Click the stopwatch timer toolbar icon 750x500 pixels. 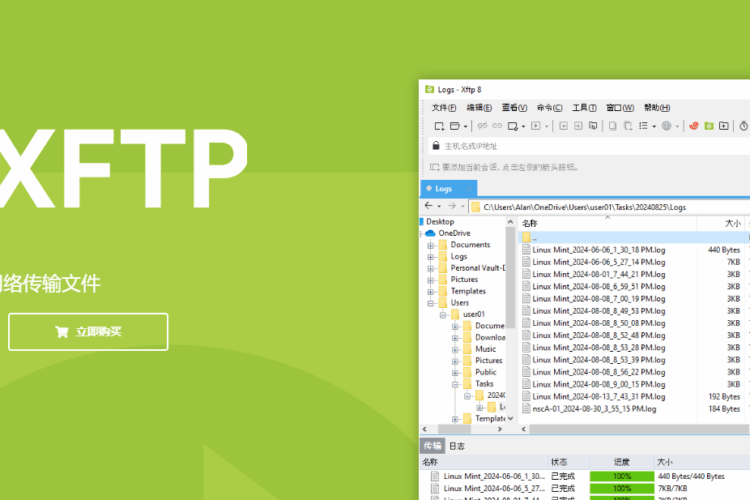(x=744, y=126)
